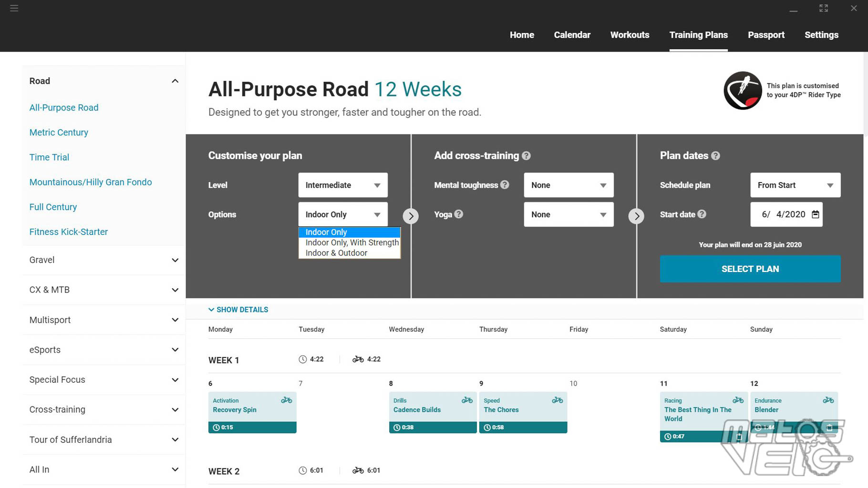This screenshot has width=868, height=488.
Task: Open The Chores workout card
Action: pyautogui.click(x=523, y=413)
